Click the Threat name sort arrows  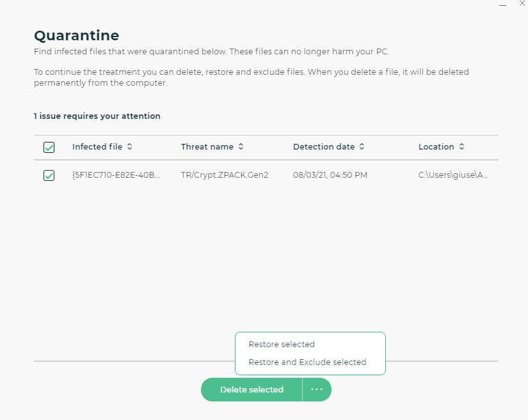pos(241,147)
